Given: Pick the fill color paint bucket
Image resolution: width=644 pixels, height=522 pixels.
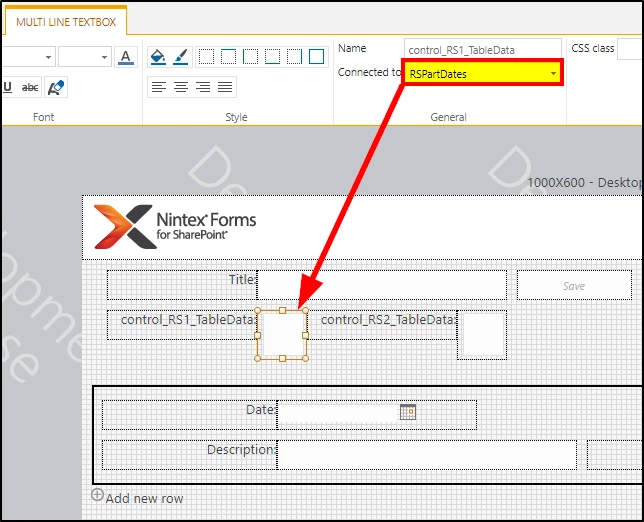Looking at the screenshot, I should [x=158, y=57].
